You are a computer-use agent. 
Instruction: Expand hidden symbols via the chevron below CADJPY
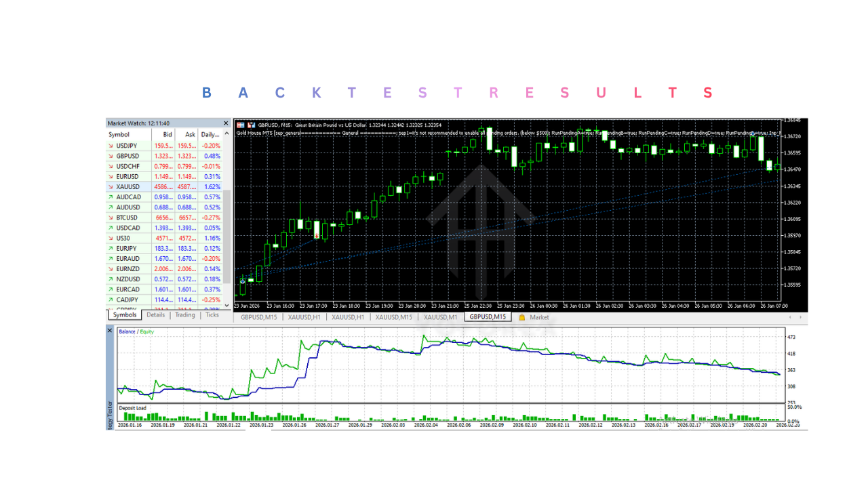[x=226, y=306]
